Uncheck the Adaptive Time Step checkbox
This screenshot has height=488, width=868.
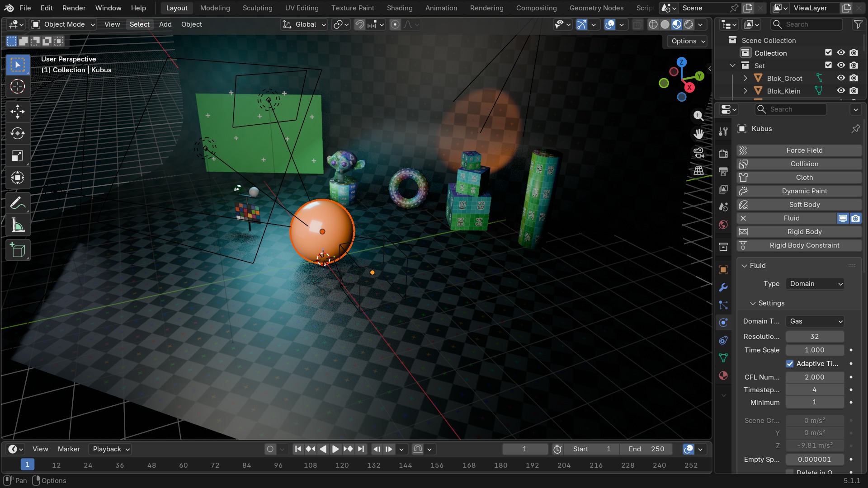[790, 364]
